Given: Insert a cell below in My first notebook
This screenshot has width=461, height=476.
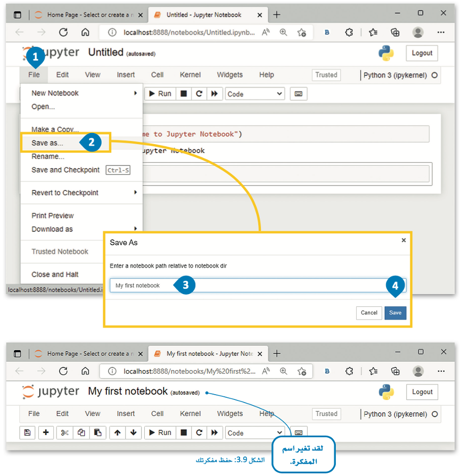Looking at the screenshot, I should coord(46,432).
